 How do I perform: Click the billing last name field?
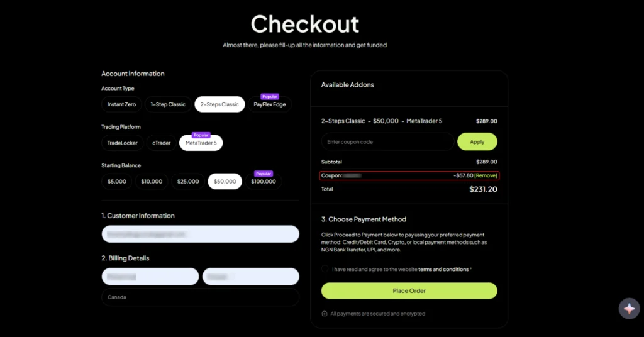(x=251, y=277)
